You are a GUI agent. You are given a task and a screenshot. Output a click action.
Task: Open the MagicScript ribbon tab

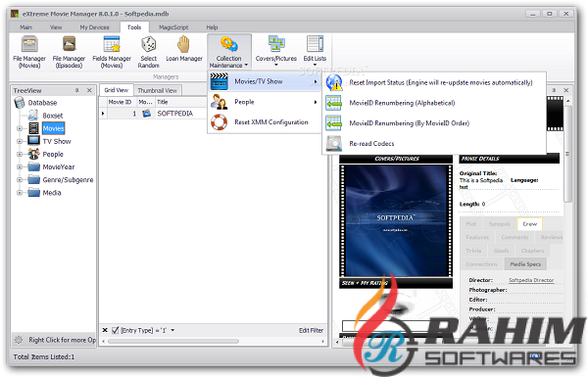tap(173, 27)
